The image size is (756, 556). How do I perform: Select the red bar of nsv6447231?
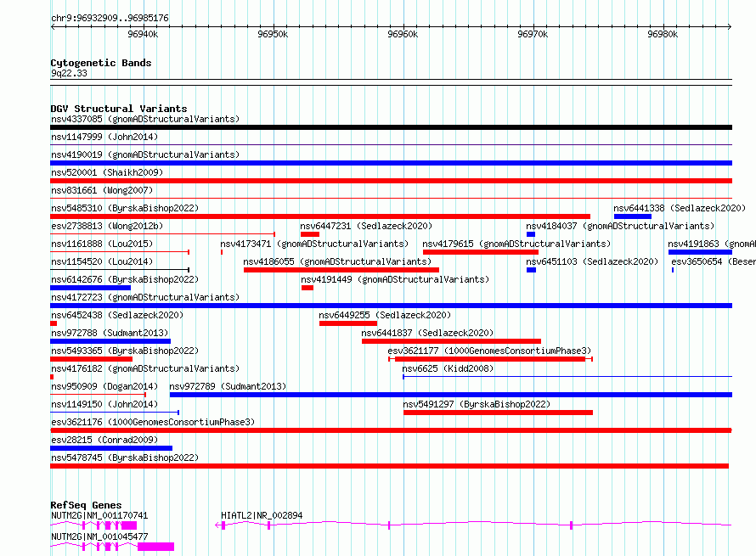pyautogui.click(x=310, y=234)
